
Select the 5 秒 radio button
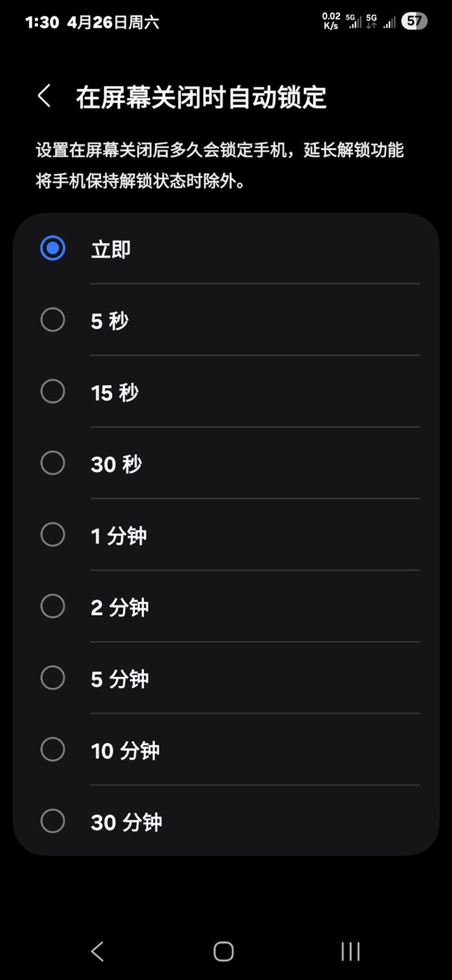tap(53, 320)
